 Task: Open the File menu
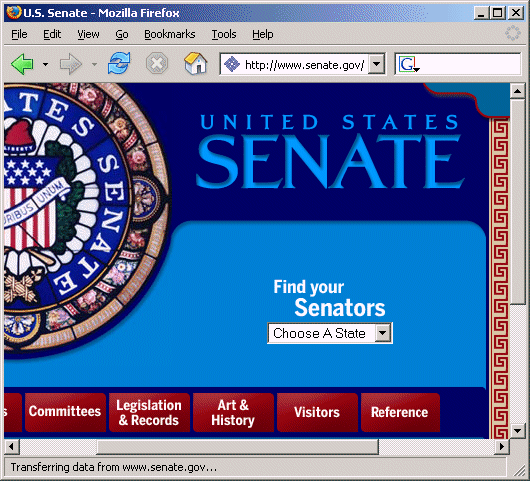tap(19, 34)
